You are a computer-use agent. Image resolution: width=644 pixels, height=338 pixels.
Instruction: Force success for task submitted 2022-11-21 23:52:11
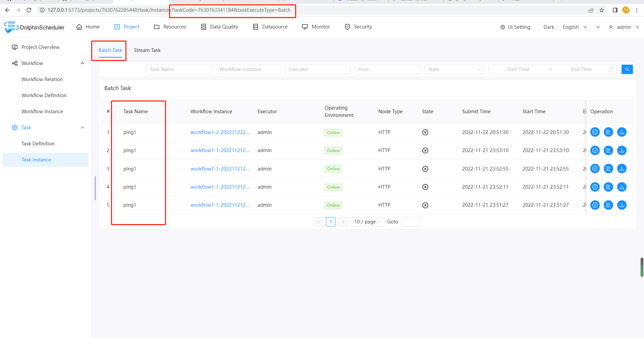595,187
